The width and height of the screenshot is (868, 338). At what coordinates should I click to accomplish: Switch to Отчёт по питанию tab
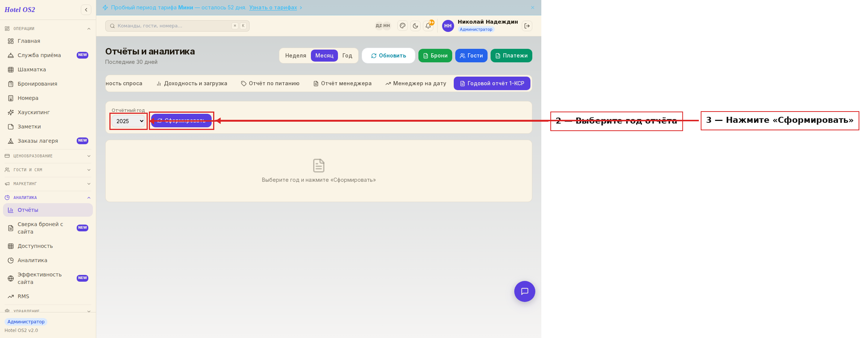coord(270,83)
